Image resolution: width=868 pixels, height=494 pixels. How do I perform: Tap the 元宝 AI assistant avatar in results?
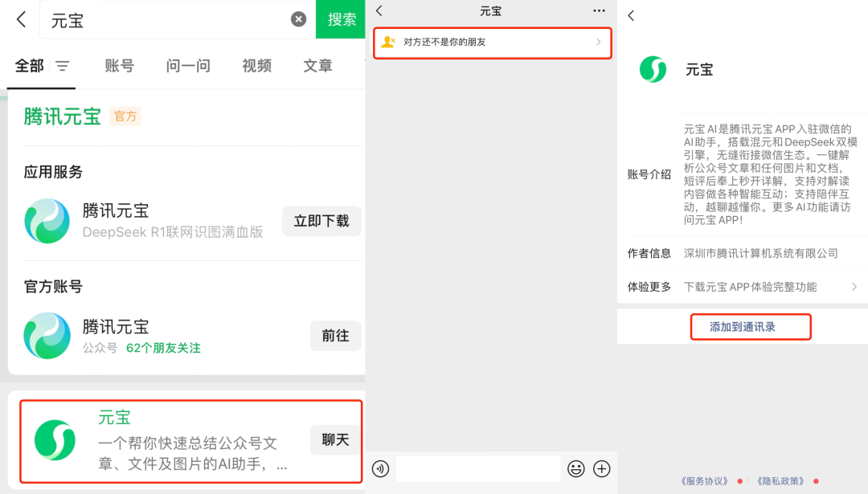[55, 440]
